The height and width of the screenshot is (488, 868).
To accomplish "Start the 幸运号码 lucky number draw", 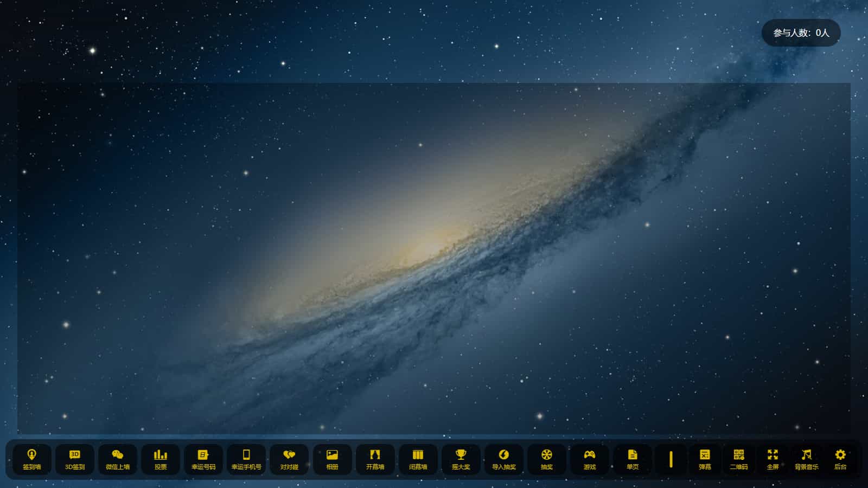I will pyautogui.click(x=203, y=459).
